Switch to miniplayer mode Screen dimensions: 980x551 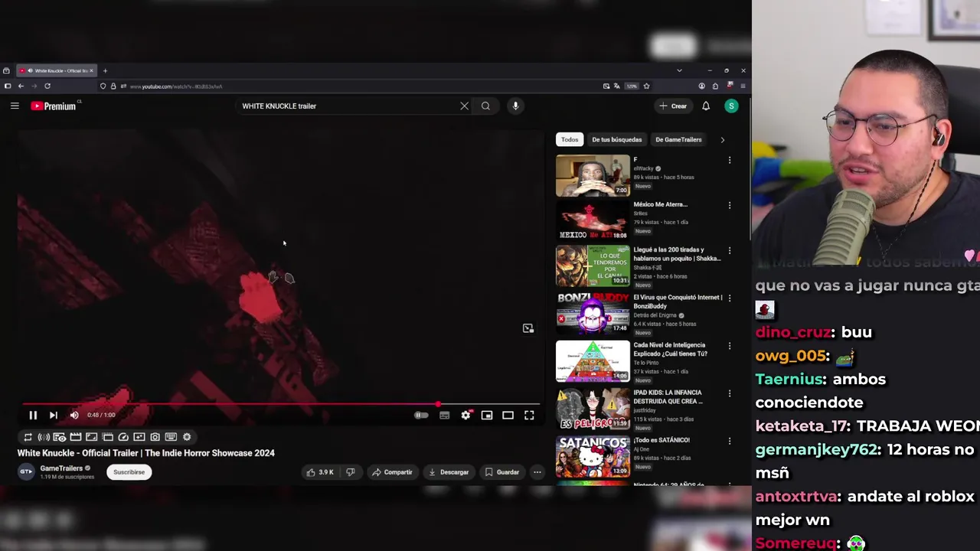[487, 415]
